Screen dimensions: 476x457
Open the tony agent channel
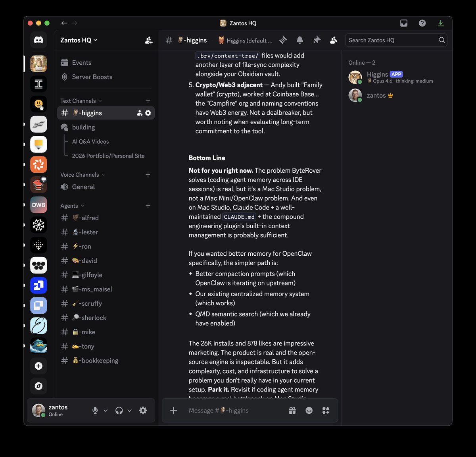tap(106, 347)
